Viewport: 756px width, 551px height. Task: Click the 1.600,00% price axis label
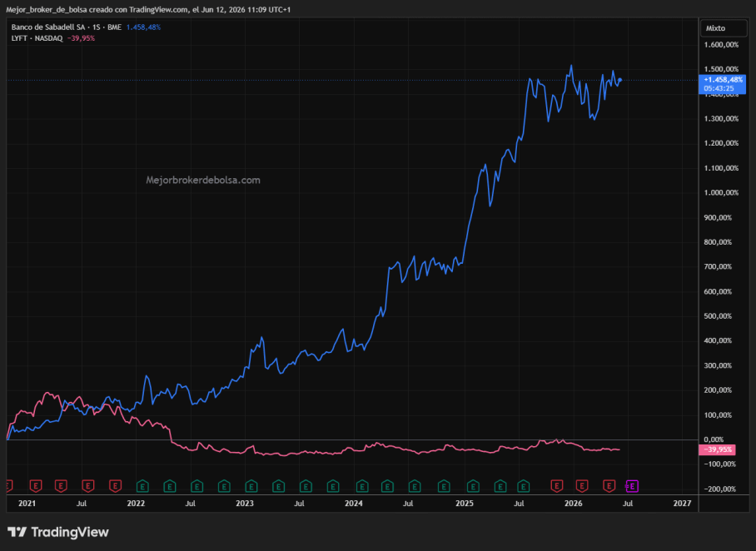[x=721, y=45]
